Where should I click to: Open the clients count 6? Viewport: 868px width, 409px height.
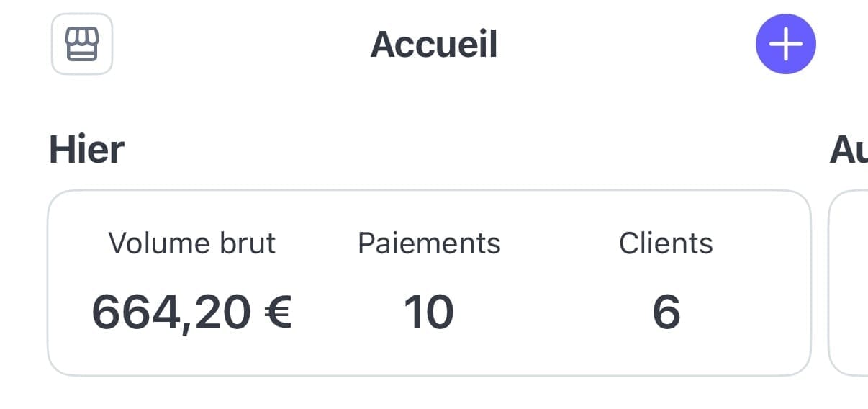(x=666, y=313)
